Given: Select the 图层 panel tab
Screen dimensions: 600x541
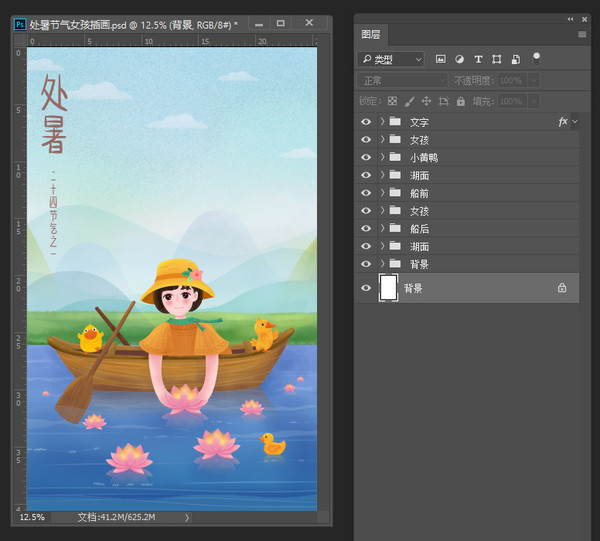Looking at the screenshot, I should (x=370, y=35).
